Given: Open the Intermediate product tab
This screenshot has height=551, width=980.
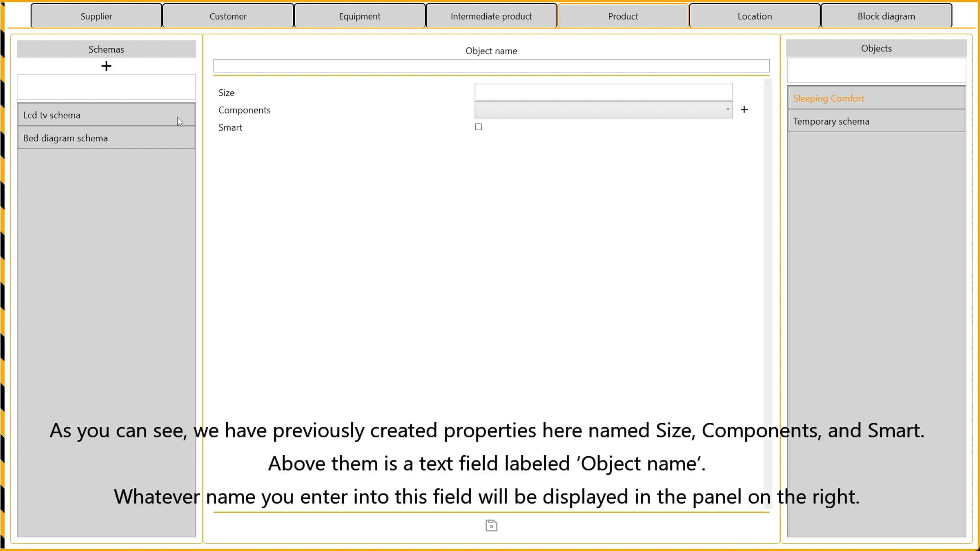Looking at the screenshot, I should pos(491,16).
